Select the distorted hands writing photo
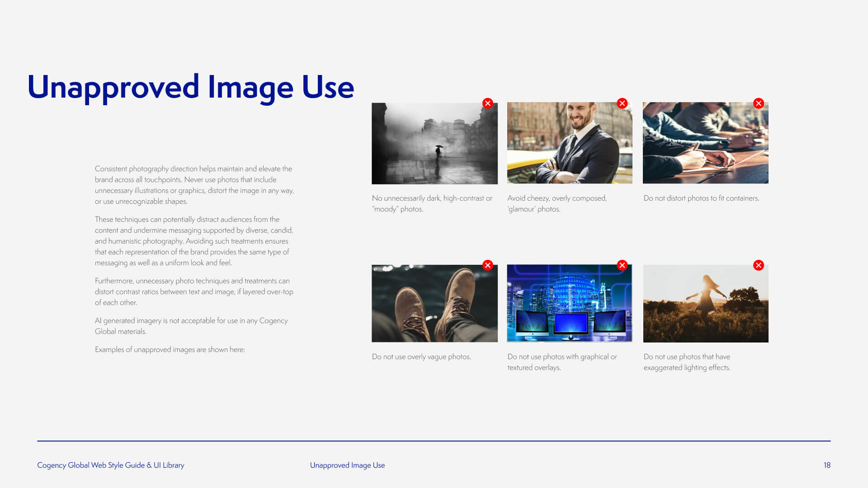The width and height of the screenshot is (868, 488). click(706, 143)
